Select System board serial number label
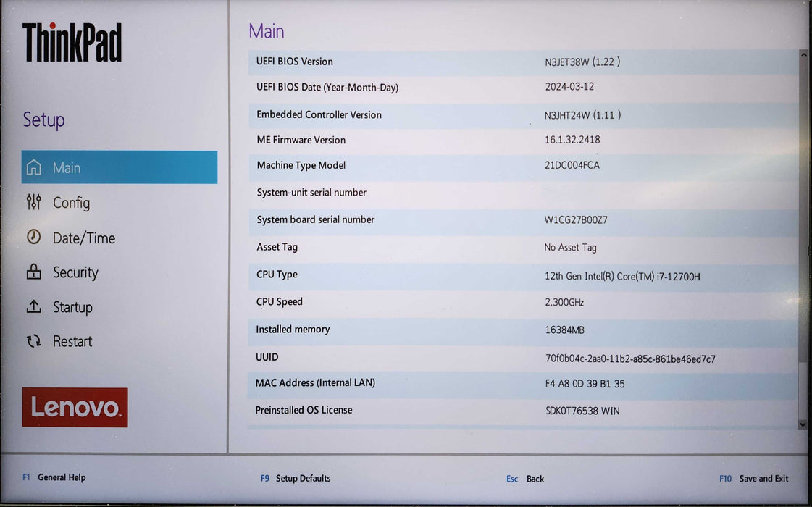Image resolution: width=812 pixels, height=507 pixels. pos(315,219)
